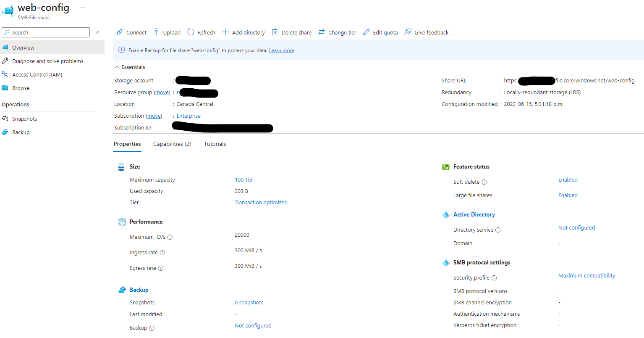Click the info icon beside Soft delete
The image size is (644, 338).
484,182
